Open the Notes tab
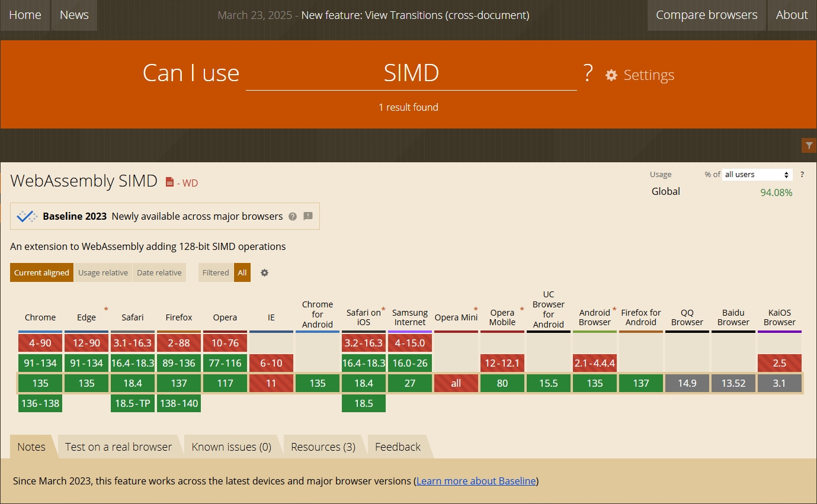The height and width of the screenshot is (504, 817). (31, 447)
